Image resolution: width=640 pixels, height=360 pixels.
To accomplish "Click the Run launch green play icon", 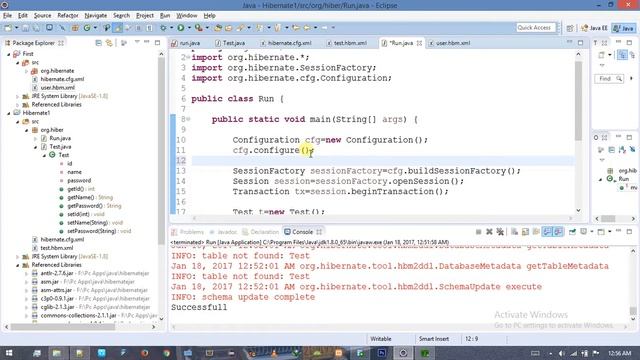I will [x=180, y=28].
